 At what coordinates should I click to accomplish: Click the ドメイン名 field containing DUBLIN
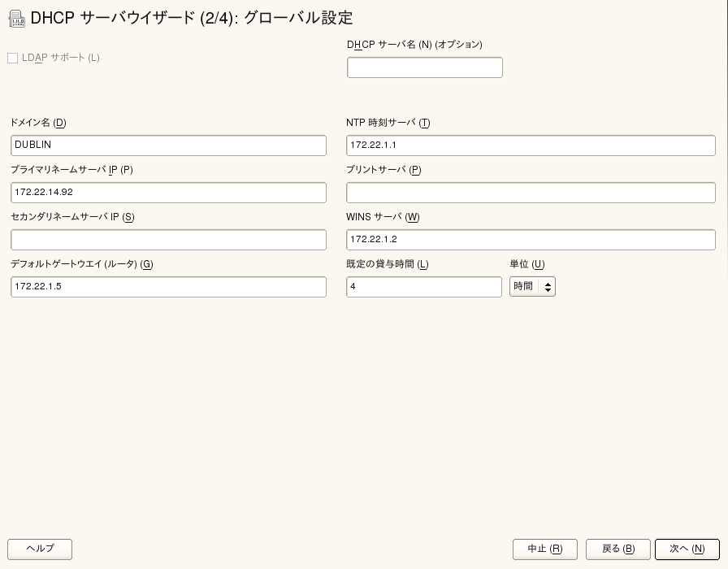(168, 146)
